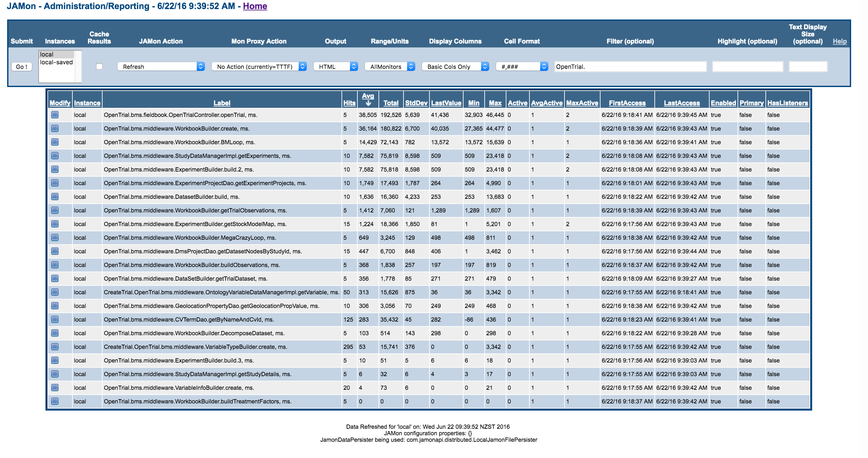This screenshot has width=868, height=458.
Task: Expand the Output HTML dropdown
Action: (x=335, y=67)
